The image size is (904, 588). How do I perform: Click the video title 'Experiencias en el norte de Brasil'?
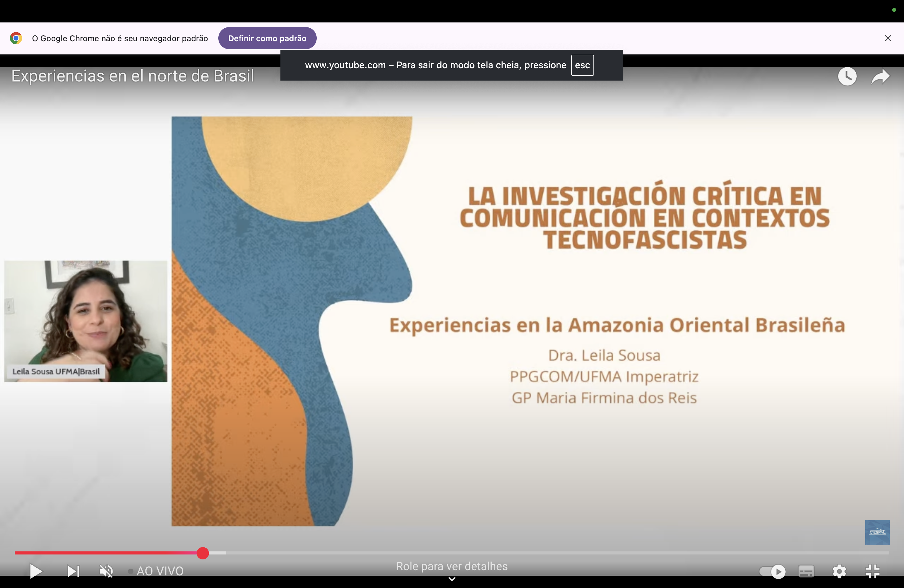(x=133, y=76)
